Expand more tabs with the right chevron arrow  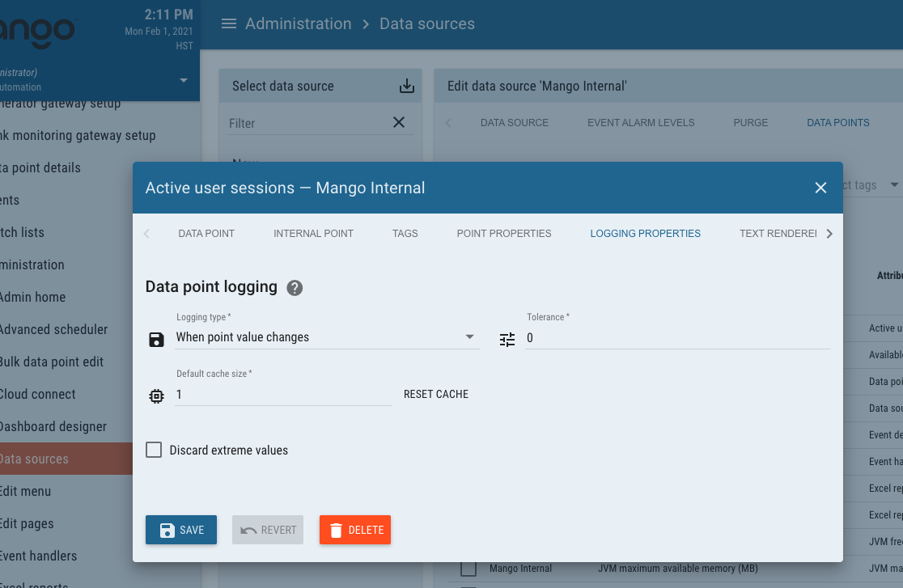pyautogui.click(x=829, y=233)
